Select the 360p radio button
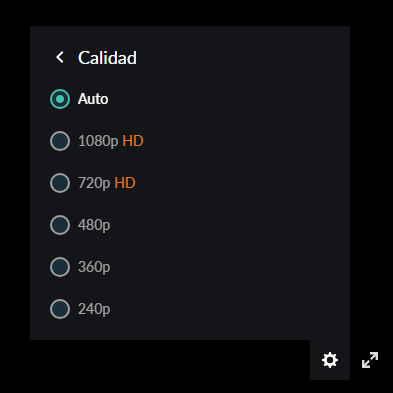This screenshot has height=393, width=393. 60,267
